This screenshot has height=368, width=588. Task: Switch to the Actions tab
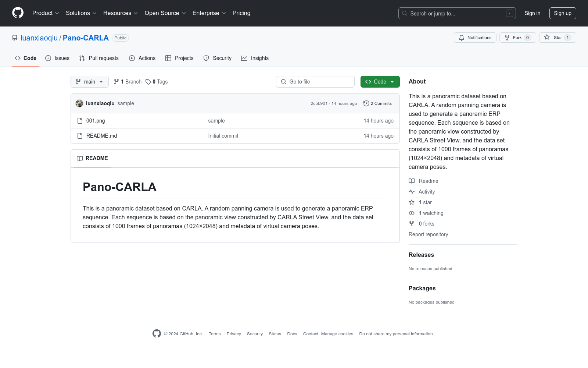pos(142,58)
